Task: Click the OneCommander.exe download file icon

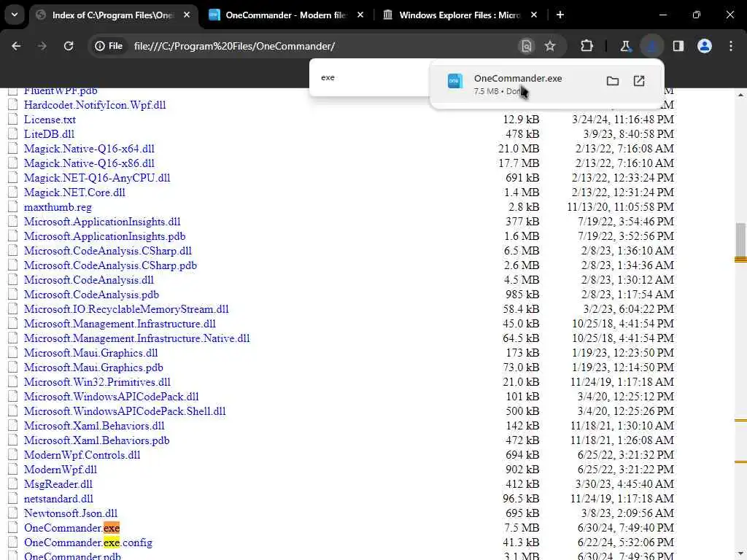Action: click(455, 81)
